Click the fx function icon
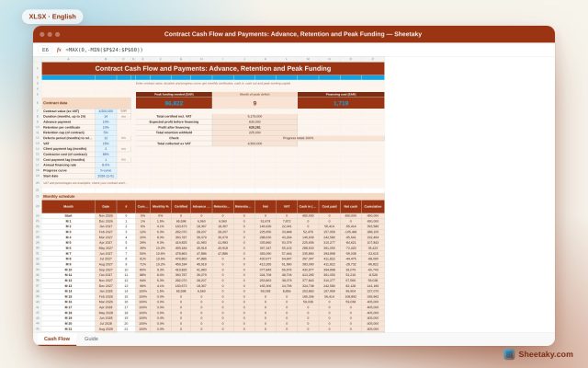 click(59, 50)
